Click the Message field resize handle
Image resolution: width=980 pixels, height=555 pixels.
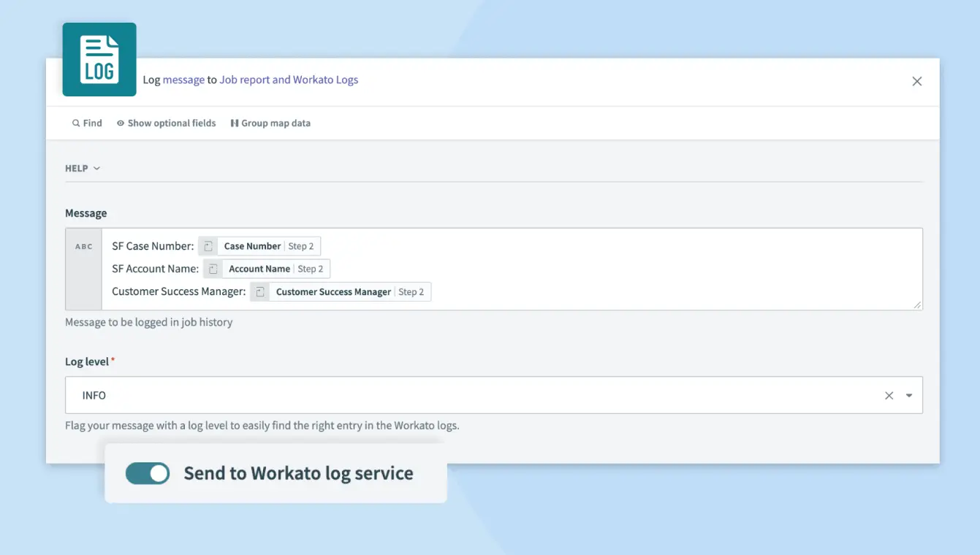[918, 305]
